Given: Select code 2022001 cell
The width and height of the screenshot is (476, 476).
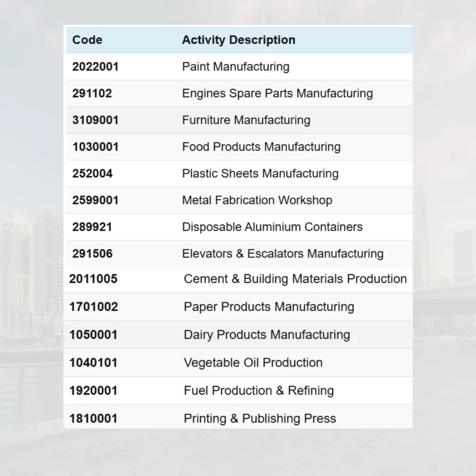Looking at the screenshot, I should tap(95, 67).
